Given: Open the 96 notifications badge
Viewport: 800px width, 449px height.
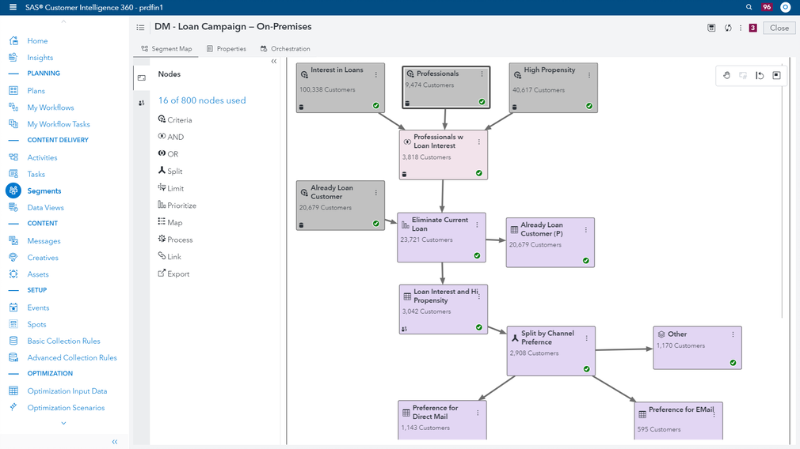Looking at the screenshot, I should tap(767, 7).
